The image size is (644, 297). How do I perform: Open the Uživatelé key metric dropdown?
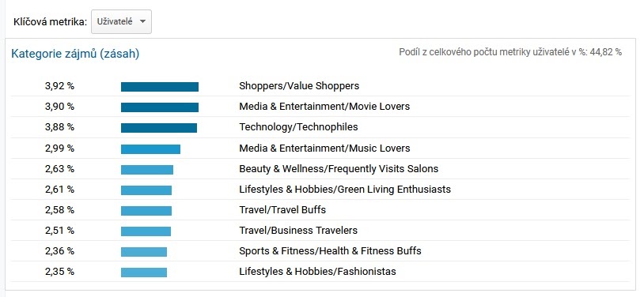point(121,22)
